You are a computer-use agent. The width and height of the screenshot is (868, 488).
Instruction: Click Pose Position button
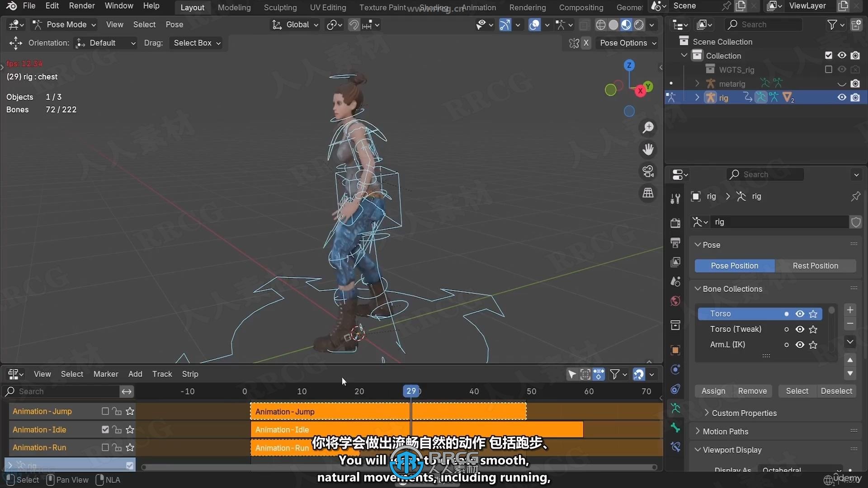tap(735, 266)
